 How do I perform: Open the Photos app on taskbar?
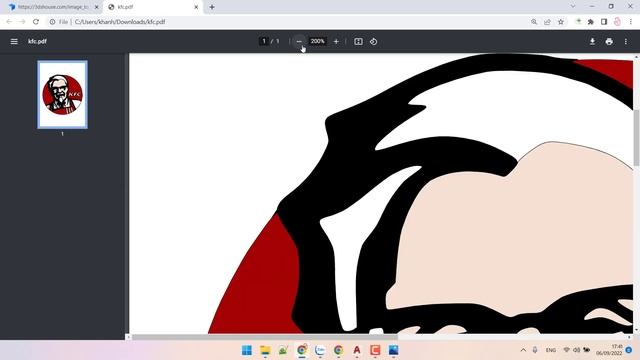point(393,350)
